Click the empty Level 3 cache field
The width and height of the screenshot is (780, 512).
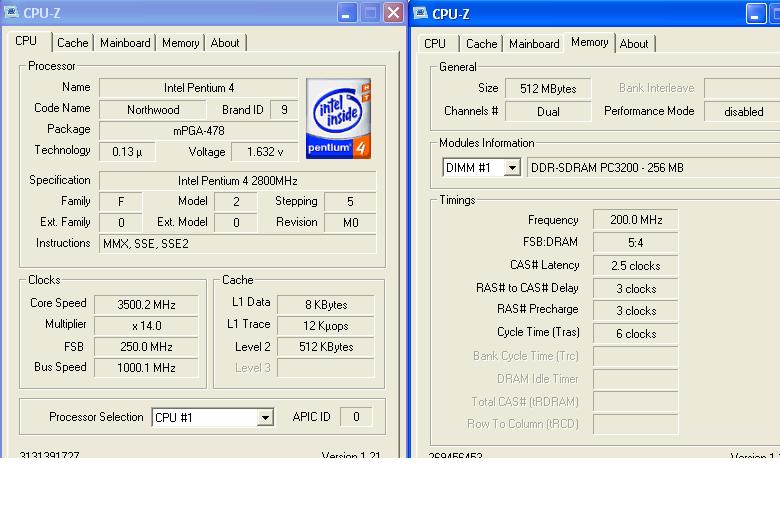326,368
